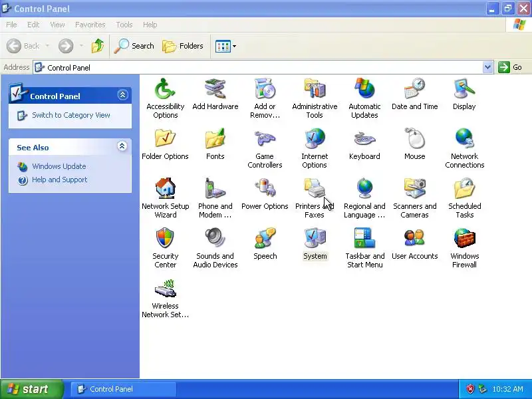The width and height of the screenshot is (532, 399).
Task: Click the network tray icon
Action: 482,389
